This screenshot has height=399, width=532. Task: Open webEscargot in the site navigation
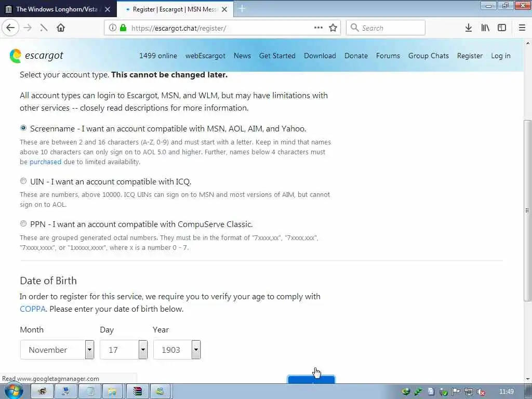coord(205,56)
